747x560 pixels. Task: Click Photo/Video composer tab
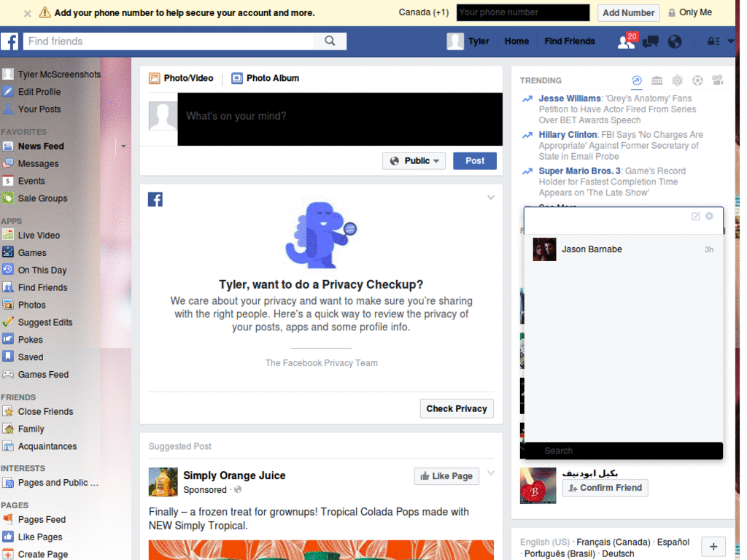pos(181,78)
